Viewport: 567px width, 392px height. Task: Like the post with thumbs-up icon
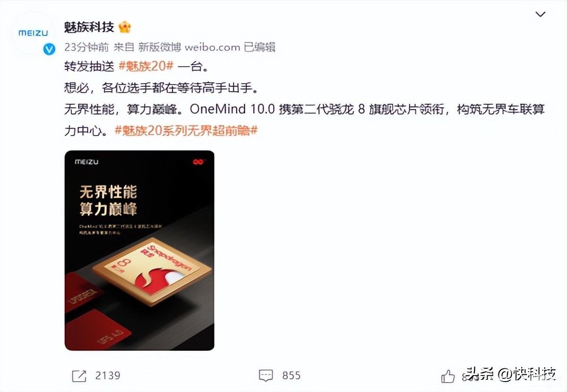click(447, 376)
